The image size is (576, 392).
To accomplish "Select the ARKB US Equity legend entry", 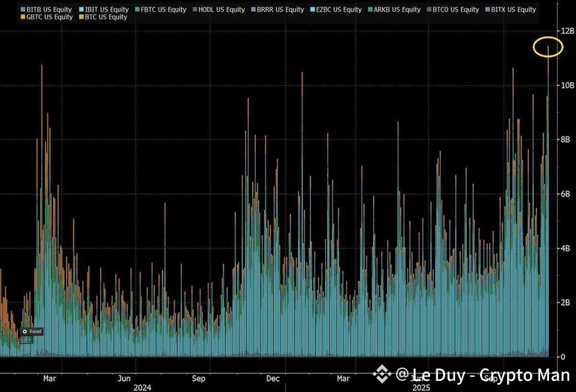I will pyautogui.click(x=394, y=10).
